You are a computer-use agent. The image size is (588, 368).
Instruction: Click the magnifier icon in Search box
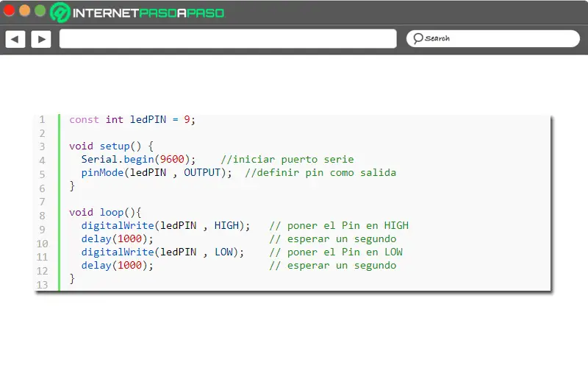418,38
